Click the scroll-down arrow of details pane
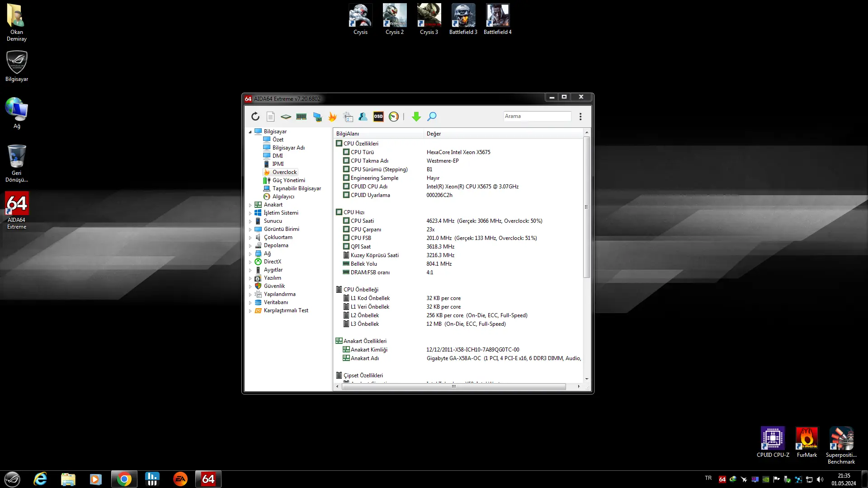The height and width of the screenshot is (488, 868). [x=586, y=379]
